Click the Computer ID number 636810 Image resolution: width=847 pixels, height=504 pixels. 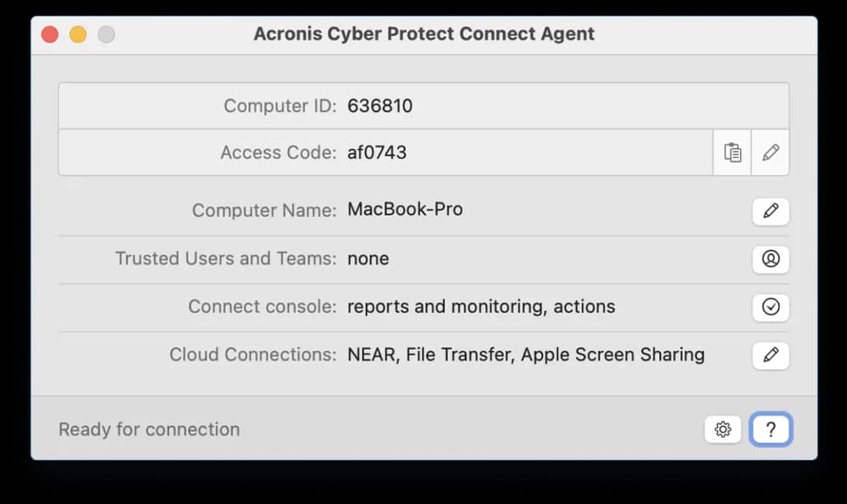(x=380, y=106)
